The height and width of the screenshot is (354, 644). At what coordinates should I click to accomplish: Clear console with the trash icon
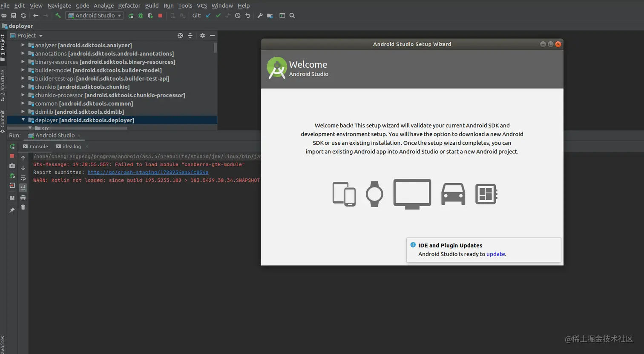coord(23,207)
